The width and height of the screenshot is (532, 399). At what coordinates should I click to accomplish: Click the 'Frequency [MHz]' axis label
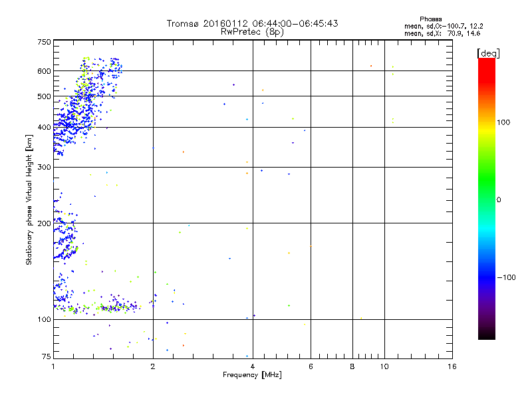pyautogui.click(x=252, y=375)
